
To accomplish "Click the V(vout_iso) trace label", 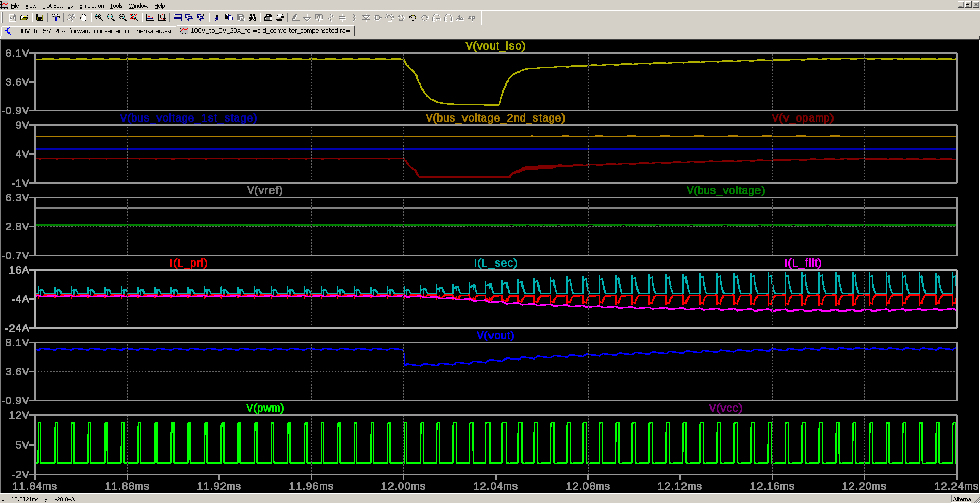I will (x=495, y=46).
